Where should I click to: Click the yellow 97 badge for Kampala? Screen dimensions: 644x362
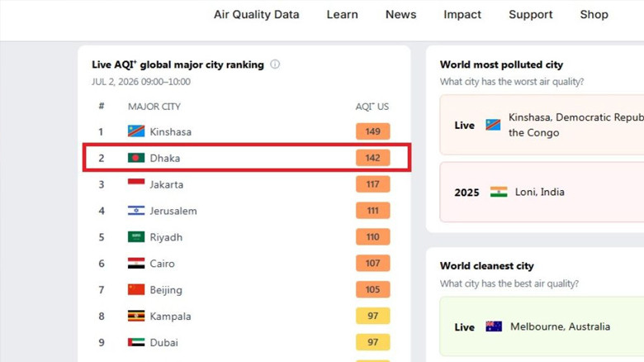[372, 316]
